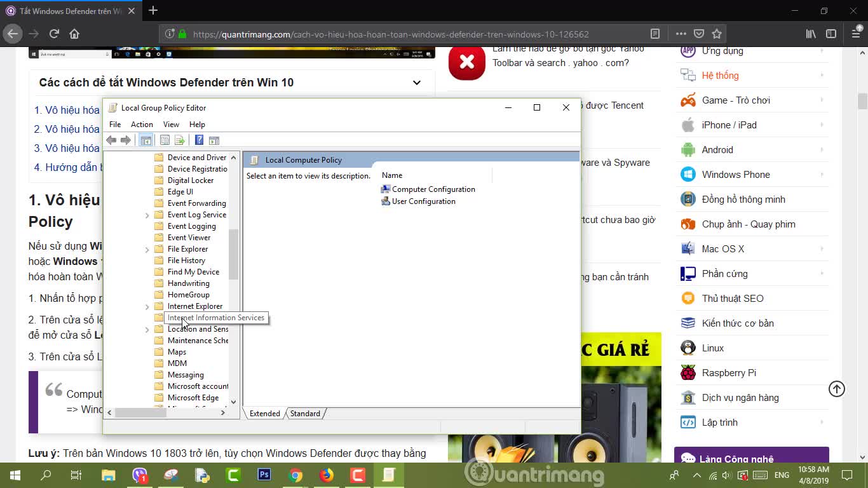Image resolution: width=868 pixels, height=488 pixels.
Task: Click the blue Help question-mark toolbar icon
Action: [x=199, y=140]
